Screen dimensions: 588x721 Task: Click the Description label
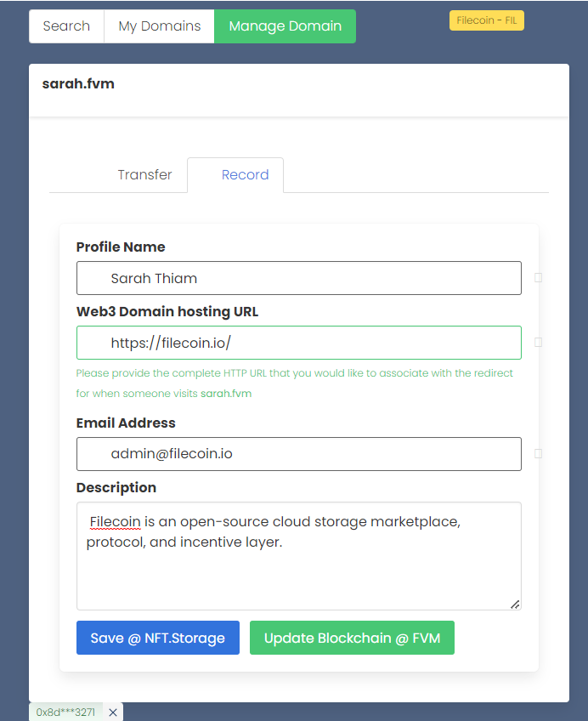(116, 487)
